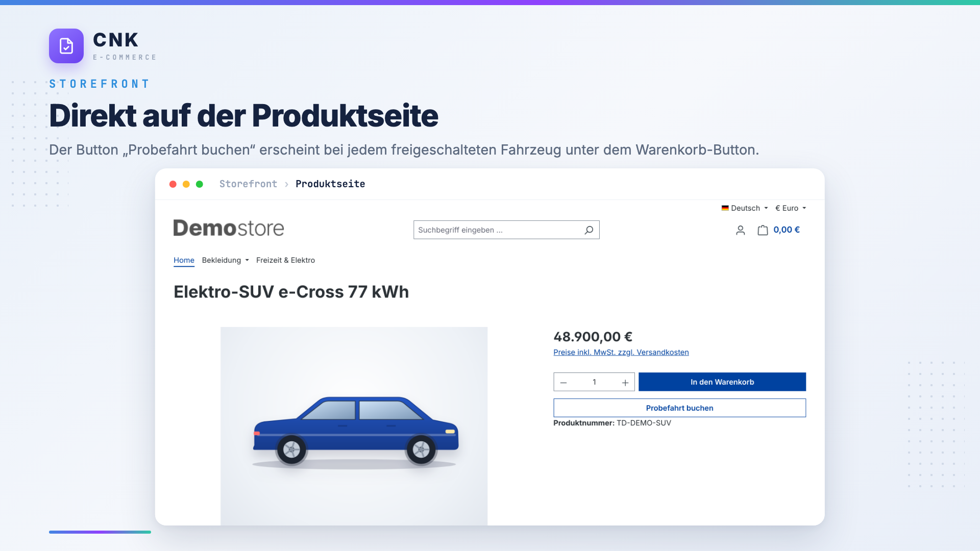Click the breadcrumb chevron separator

pos(286,184)
